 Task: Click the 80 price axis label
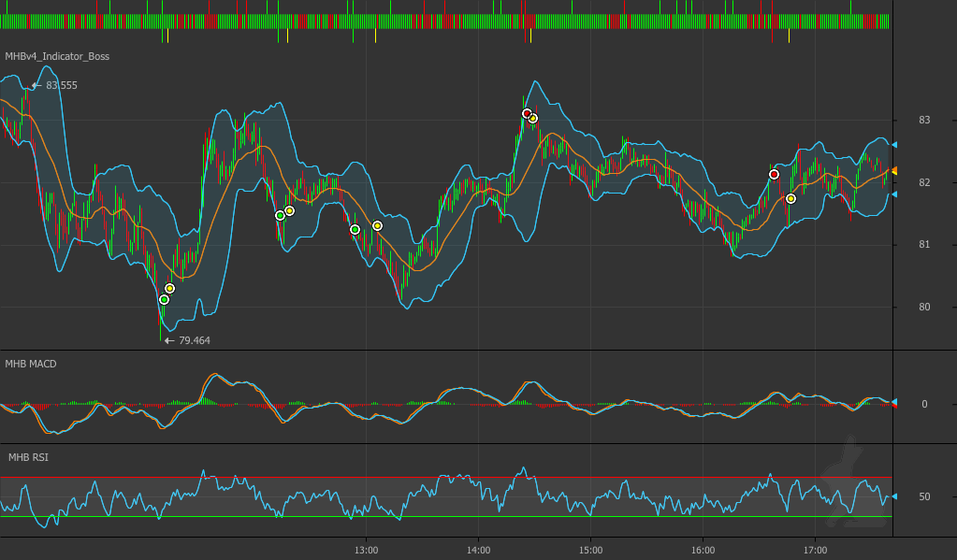pyautogui.click(x=924, y=307)
